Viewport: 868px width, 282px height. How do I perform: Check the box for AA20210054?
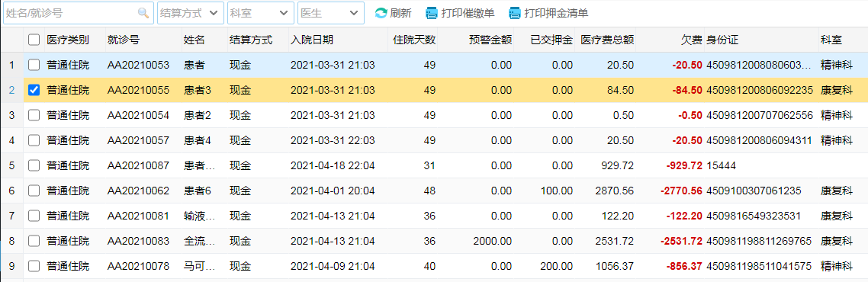34,115
